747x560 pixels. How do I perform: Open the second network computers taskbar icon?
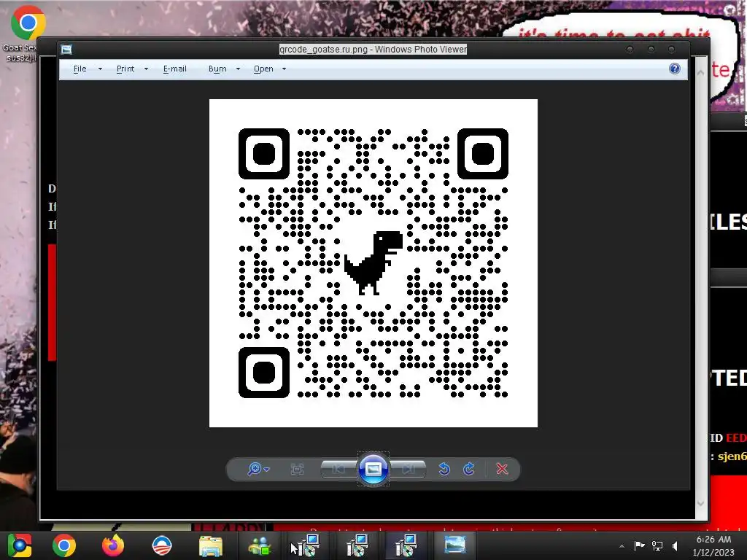tap(357, 545)
